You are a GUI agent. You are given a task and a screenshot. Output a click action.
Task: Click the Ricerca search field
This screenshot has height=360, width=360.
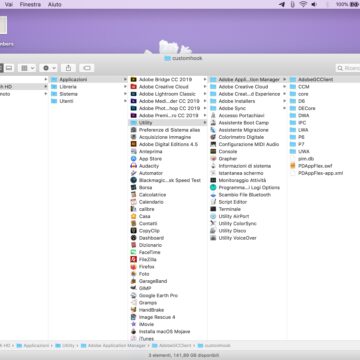[x=348, y=68]
